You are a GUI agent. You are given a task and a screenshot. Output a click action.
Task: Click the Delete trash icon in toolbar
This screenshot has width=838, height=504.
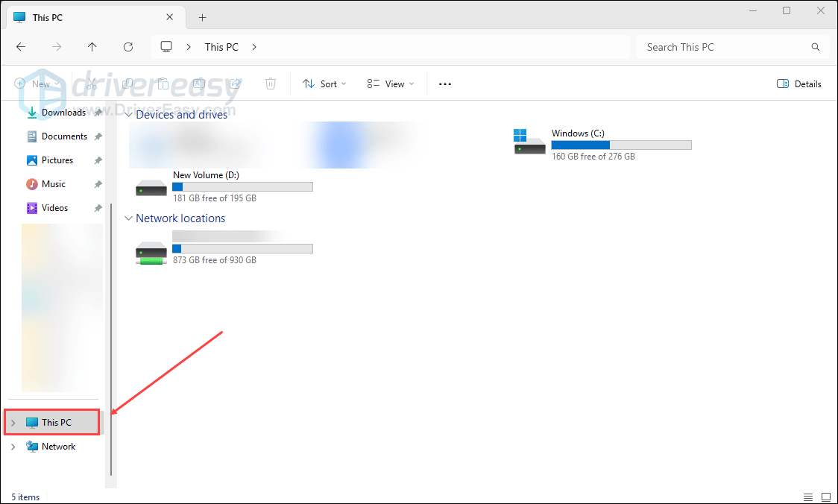[271, 84]
